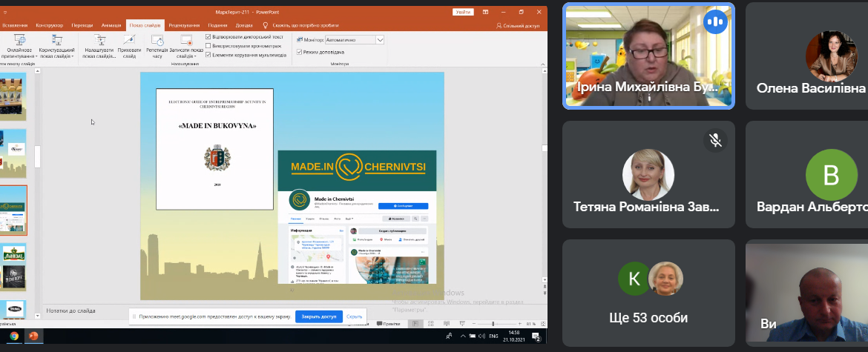Viewport: 868px width, 352px height.
Task: Click Record slide show (Записати показ слайдів)
Action: pos(186,47)
